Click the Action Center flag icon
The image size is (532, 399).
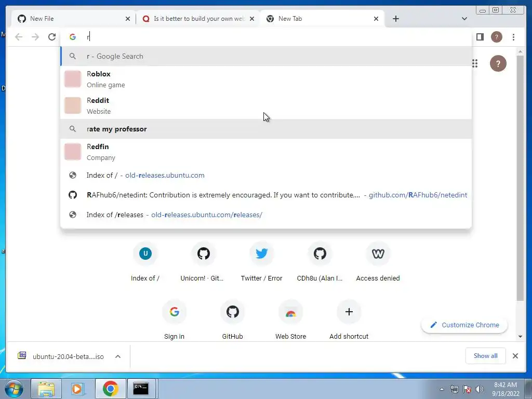(467, 389)
